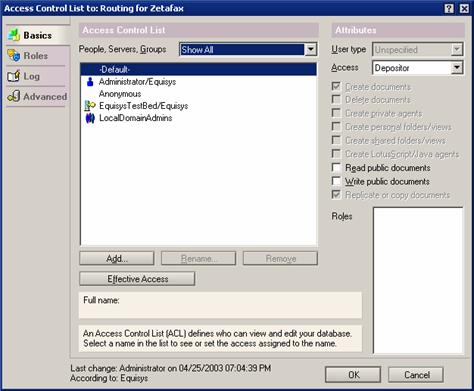Open the Log tab

[x=36, y=76]
